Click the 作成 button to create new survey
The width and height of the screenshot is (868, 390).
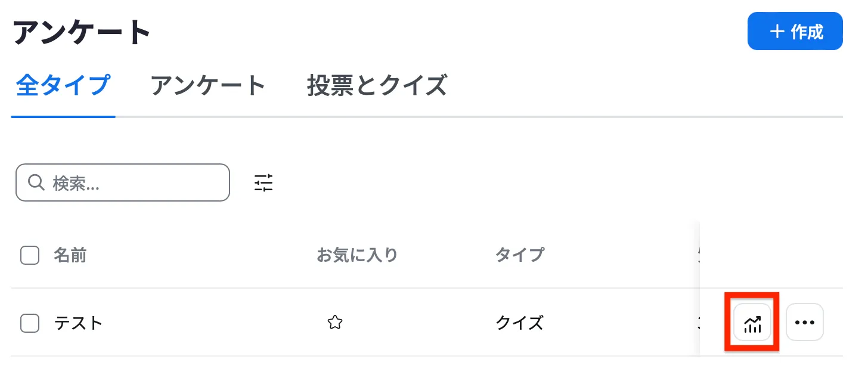795,31
